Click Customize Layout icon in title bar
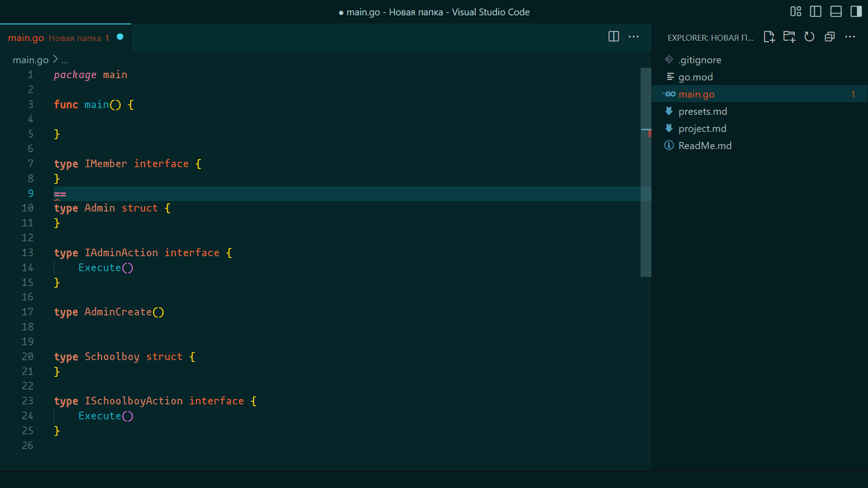This screenshot has height=488, width=868. coord(796,12)
